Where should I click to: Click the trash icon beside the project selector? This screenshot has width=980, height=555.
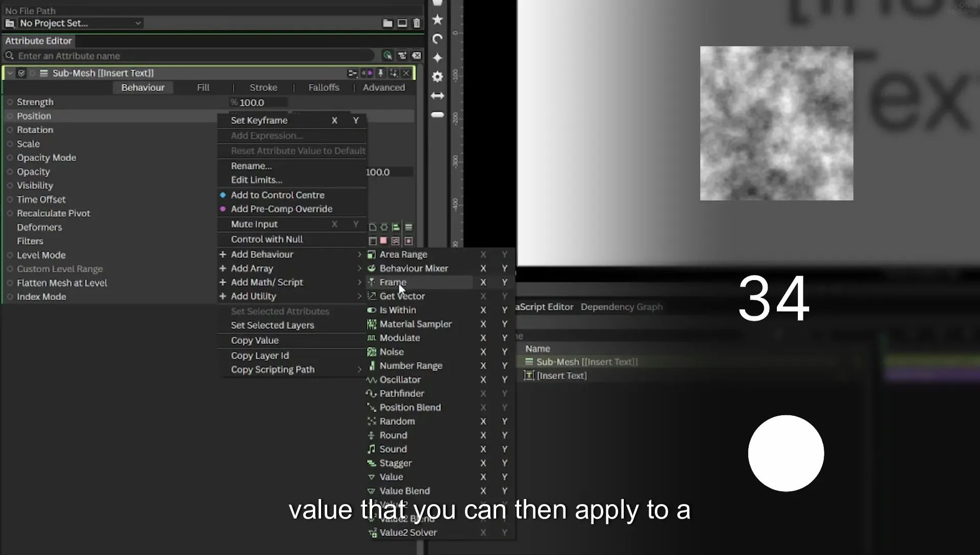pyautogui.click(x=416, y=23)
